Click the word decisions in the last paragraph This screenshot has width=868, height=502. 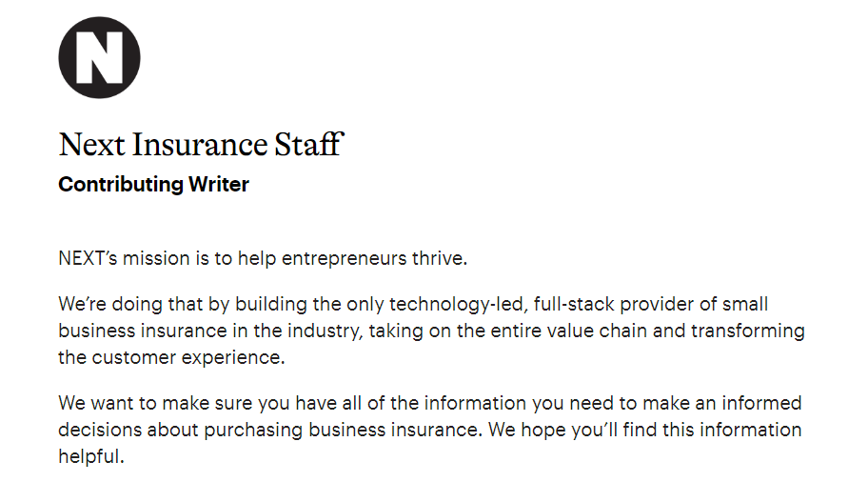100,430
